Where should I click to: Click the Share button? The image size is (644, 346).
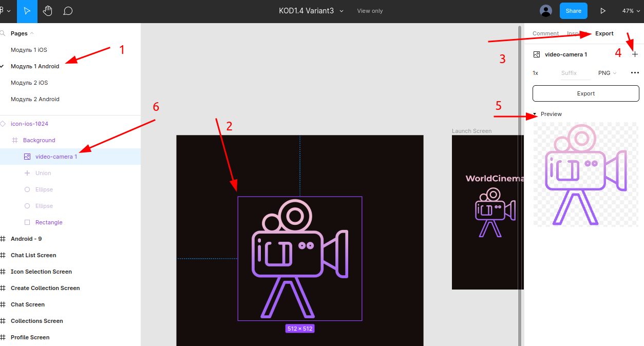click(573, 11)
